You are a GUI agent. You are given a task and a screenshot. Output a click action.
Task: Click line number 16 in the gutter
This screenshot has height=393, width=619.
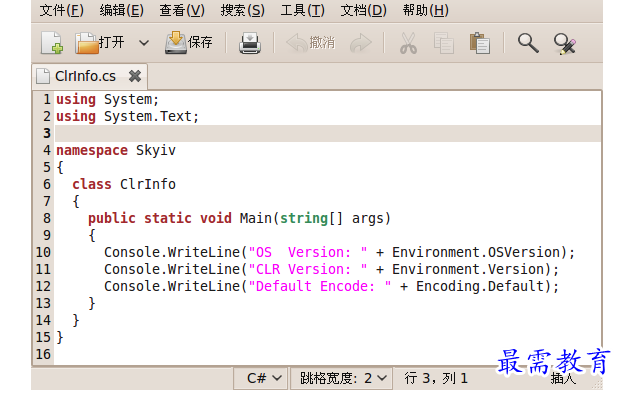[x=43, y=354]
